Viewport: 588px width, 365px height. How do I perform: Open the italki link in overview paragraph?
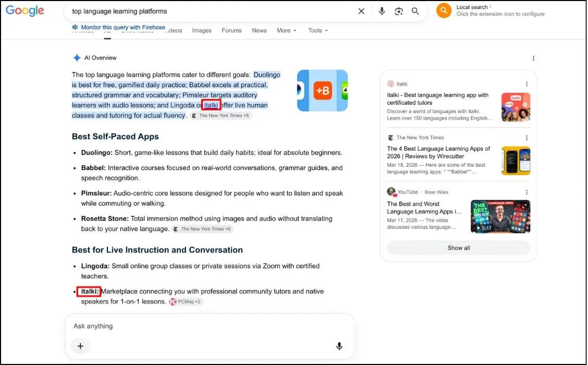pyautogui.click(x=211, y=105)
